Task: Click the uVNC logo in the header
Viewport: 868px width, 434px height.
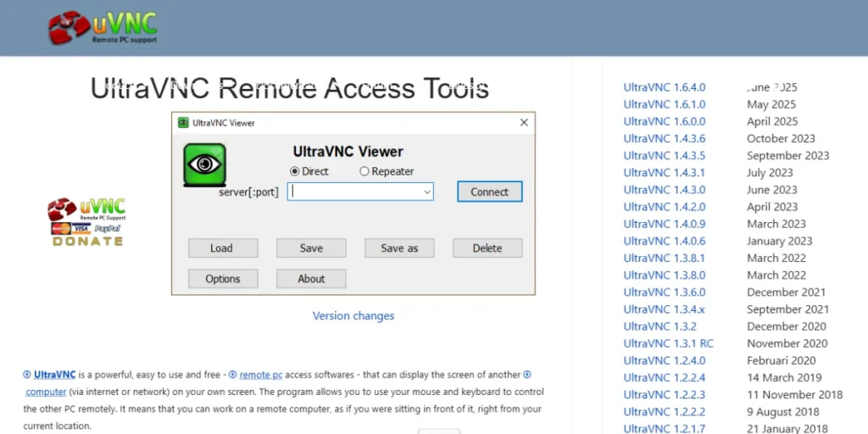Action: click(103, 27)
